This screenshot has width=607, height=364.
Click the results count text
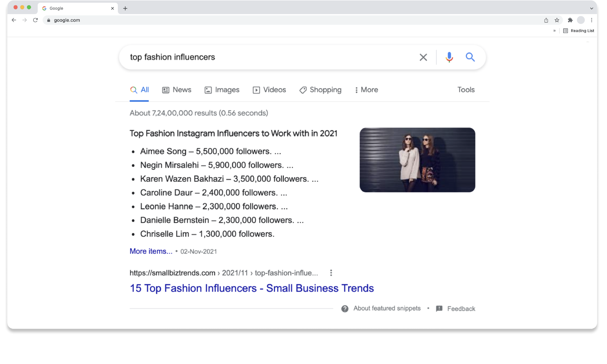click(x=199, y=113)
